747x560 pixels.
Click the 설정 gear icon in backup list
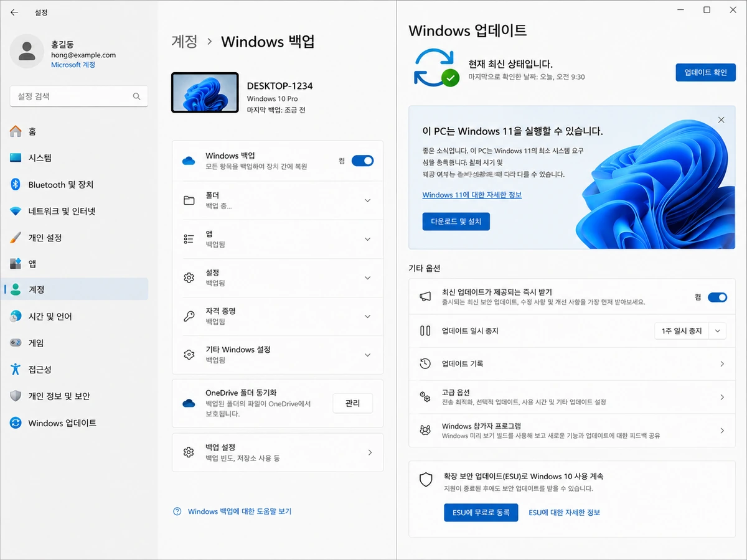(x=189, y=278)
